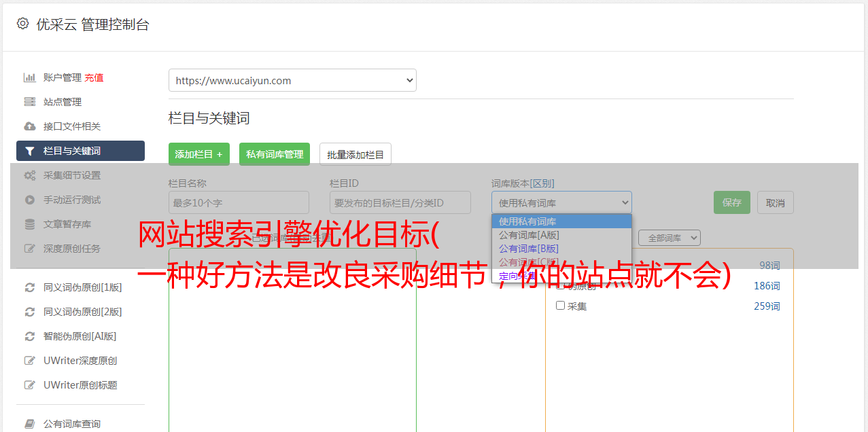Click the bar chart icon for 账户管理
Screen dimensions: 868x432
30,77
